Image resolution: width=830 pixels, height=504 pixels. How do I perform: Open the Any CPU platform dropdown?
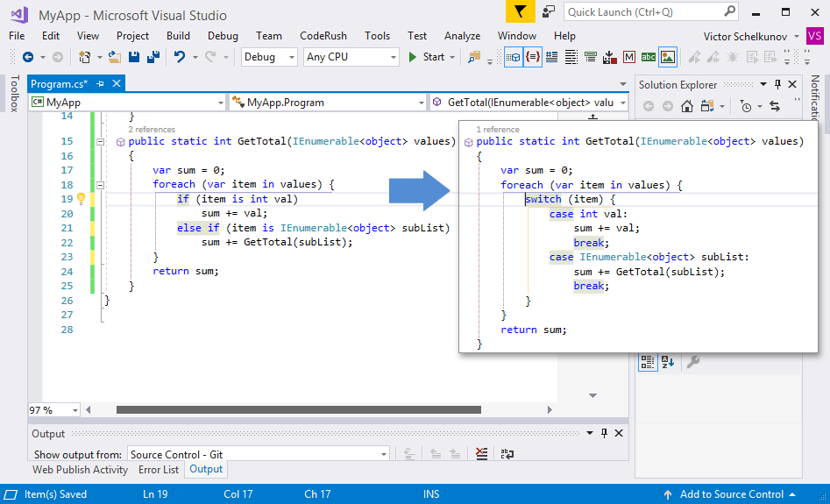point(351,57)
